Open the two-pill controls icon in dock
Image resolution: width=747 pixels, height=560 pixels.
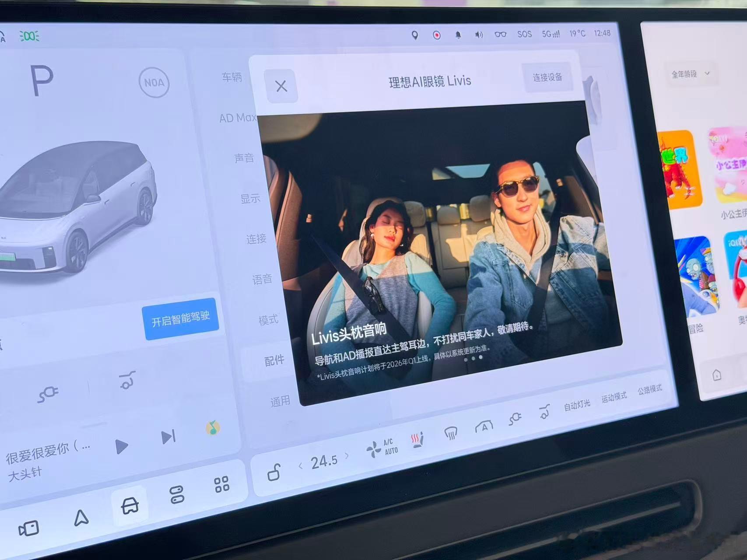point(177,494)
